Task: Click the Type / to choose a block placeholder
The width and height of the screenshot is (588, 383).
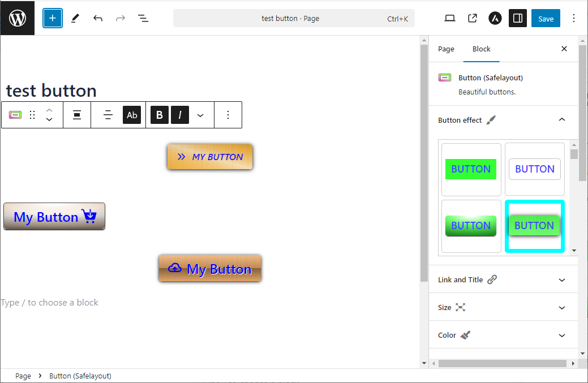Action: point(49,303)
